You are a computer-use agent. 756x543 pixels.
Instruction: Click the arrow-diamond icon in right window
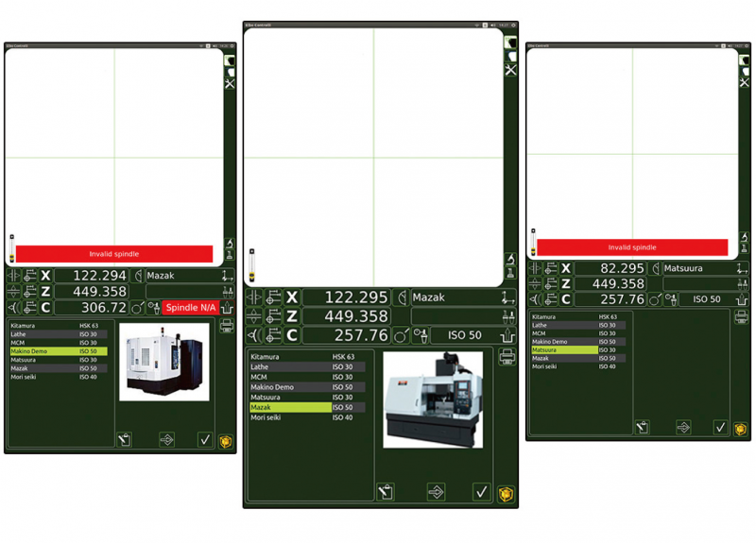pos(683,427)
